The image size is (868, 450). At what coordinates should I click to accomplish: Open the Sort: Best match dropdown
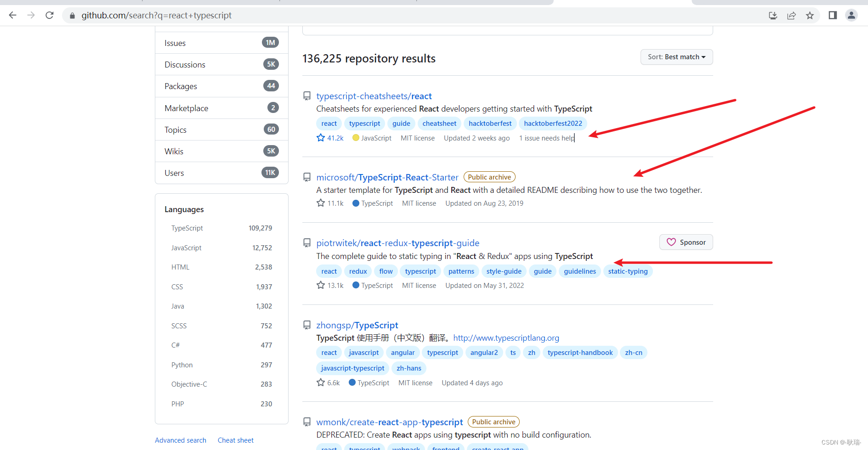pos(676,57)
